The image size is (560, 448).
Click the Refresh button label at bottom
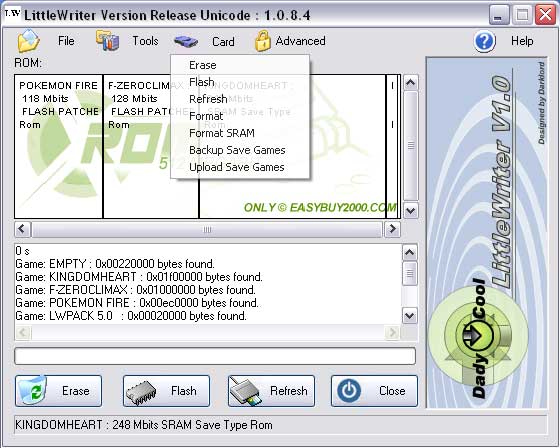[289, 391]
